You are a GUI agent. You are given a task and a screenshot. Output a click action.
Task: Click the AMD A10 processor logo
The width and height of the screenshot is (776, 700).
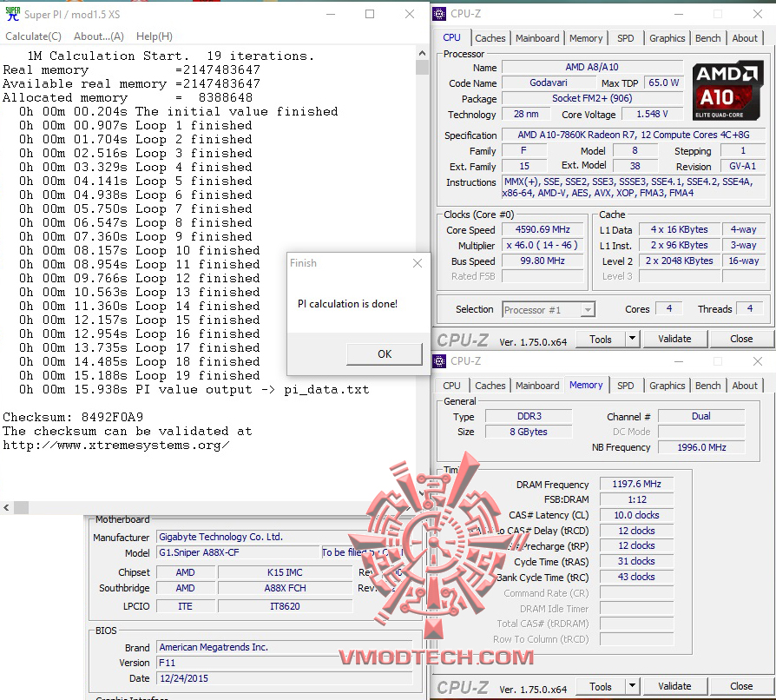[x=727, y=91]
